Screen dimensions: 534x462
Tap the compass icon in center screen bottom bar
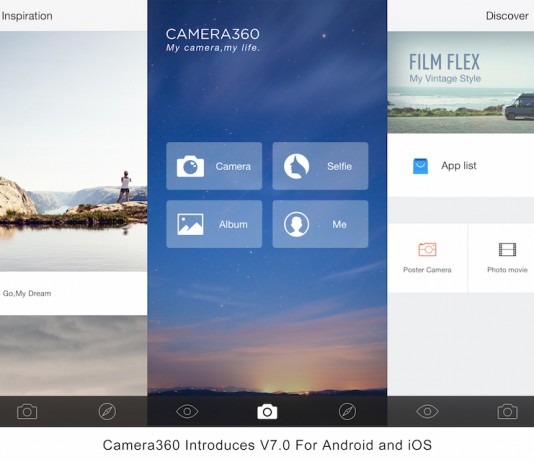tap(347, 412)
